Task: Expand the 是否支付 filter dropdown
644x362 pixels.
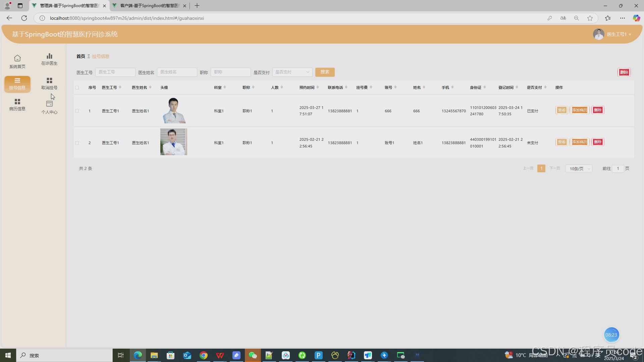Action: tap(292, 72)
